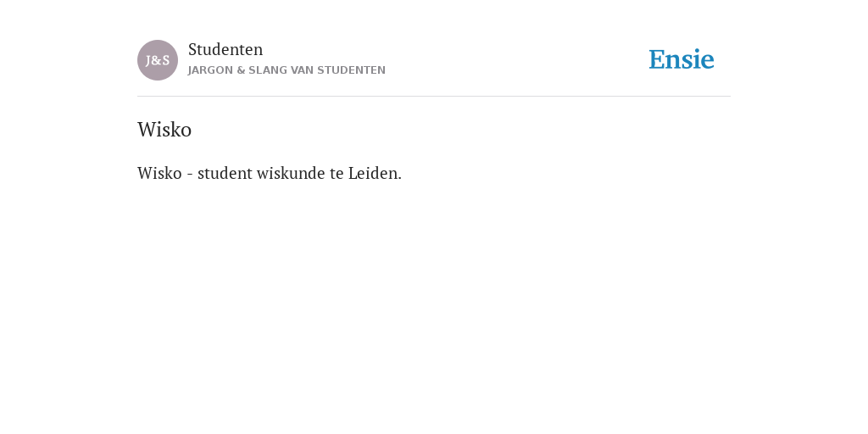Image resolution: width=868 pixels, height=434 pixels.
Task: Open the Studenten author name
Action: 225,49
